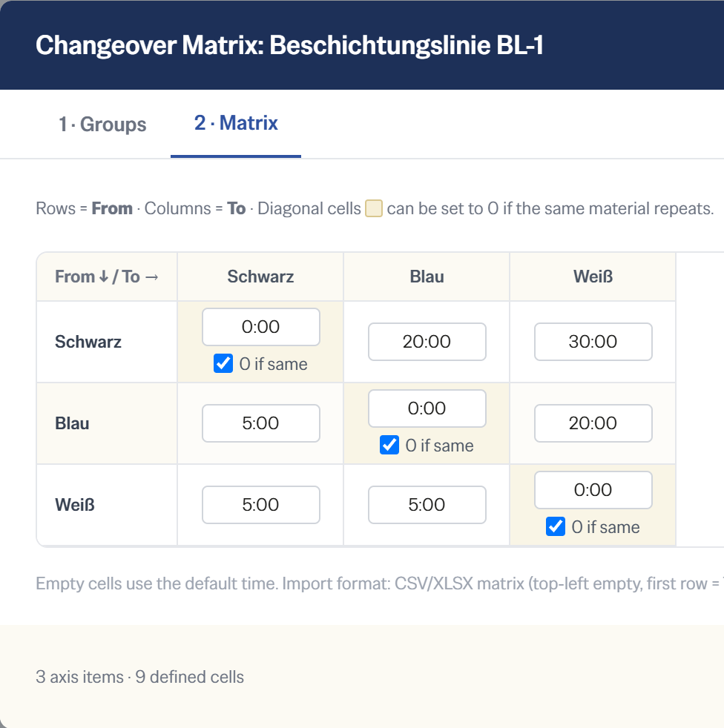Toggle '0 if same' for Blau row
Image resolution: width=724 pixels, height=728 pixels.
389,446
